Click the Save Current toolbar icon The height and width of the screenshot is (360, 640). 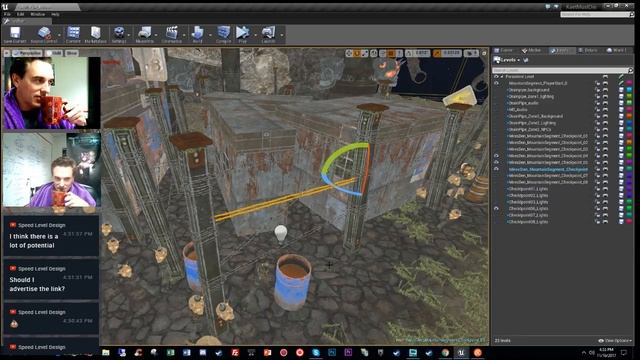(15, 33)
